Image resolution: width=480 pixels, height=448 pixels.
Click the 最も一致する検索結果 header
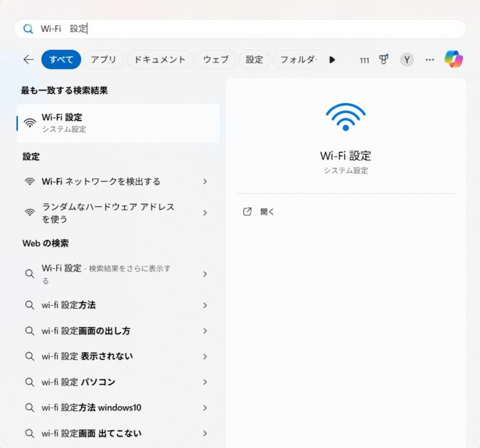(64, 90)
